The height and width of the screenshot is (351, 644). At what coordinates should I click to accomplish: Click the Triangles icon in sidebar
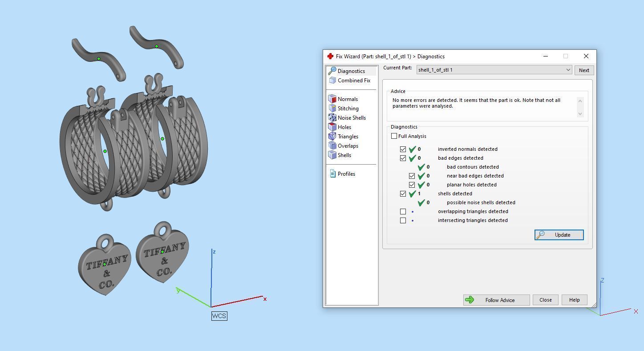(x=332, y=136)
